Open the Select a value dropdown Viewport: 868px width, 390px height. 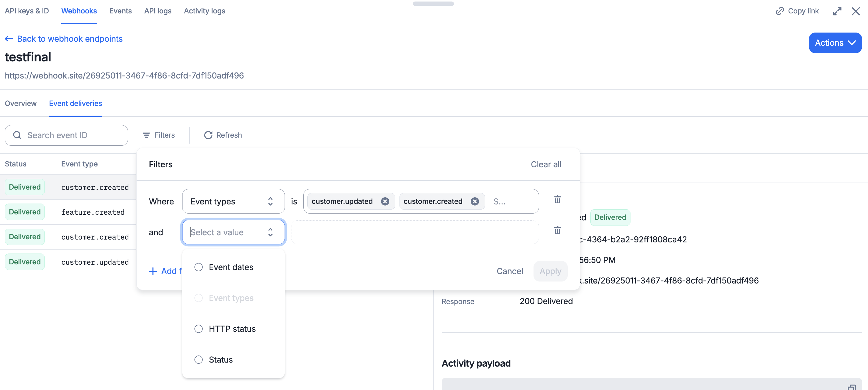(233, 232)
